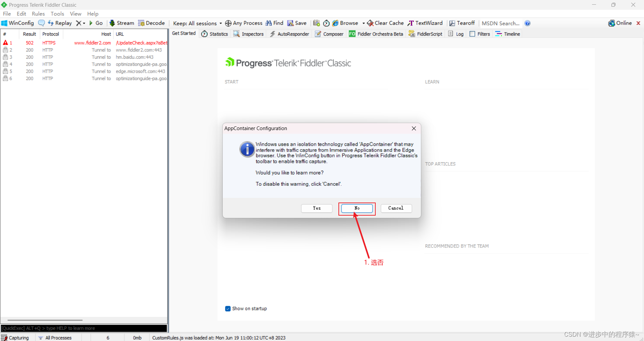Switch to the Log tab
Screen dimensions: 644x341
coord(456,34)
